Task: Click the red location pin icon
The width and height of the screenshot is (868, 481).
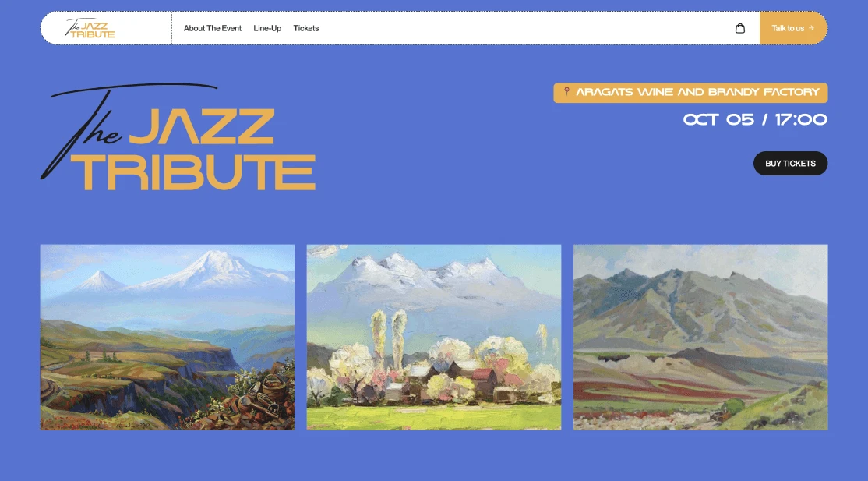Action: pyautogui.click(x=566, y=91)
